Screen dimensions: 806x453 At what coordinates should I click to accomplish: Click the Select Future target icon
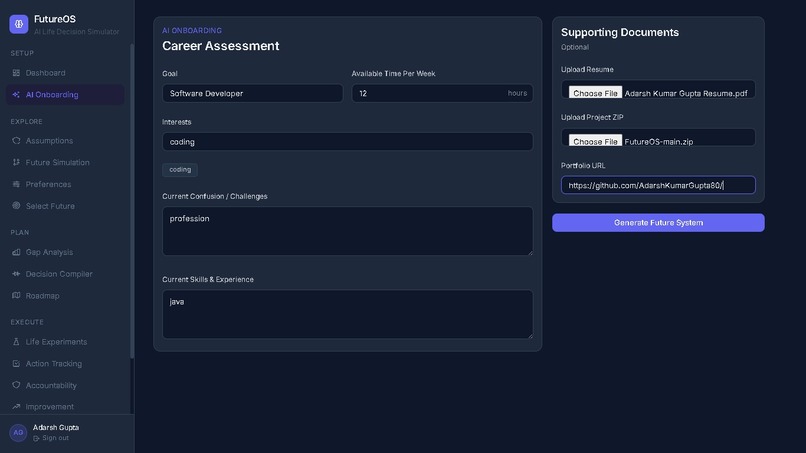point(16,206)
